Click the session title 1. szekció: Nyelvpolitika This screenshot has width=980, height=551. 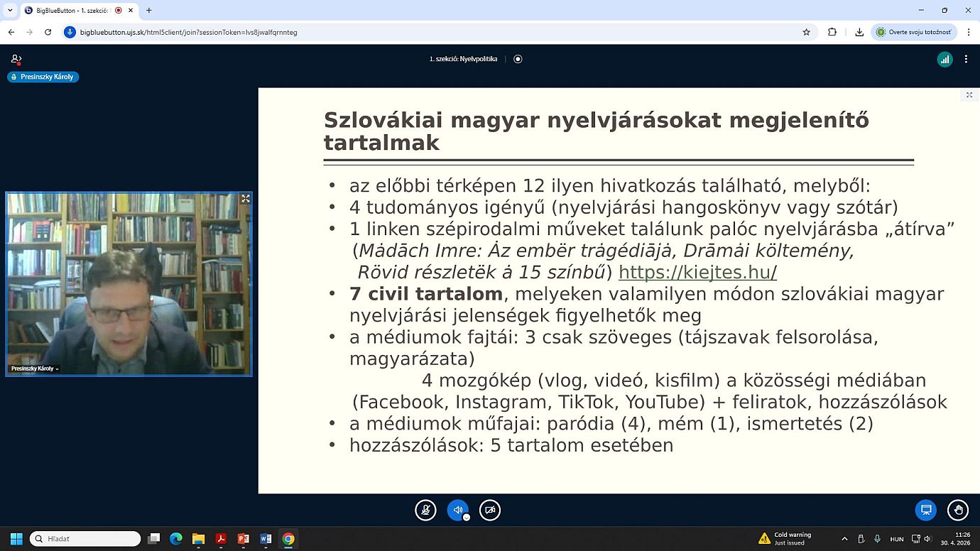pyautogui.click(x=463, y=59)
